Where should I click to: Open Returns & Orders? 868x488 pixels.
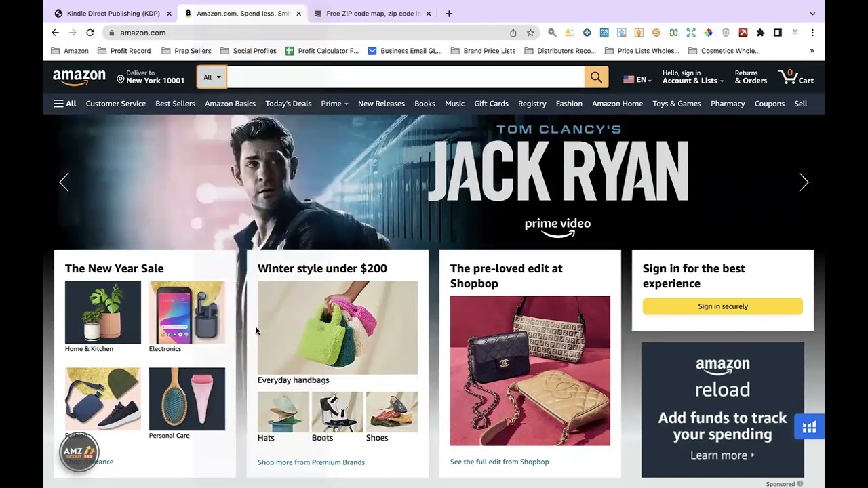pos(751,77)
